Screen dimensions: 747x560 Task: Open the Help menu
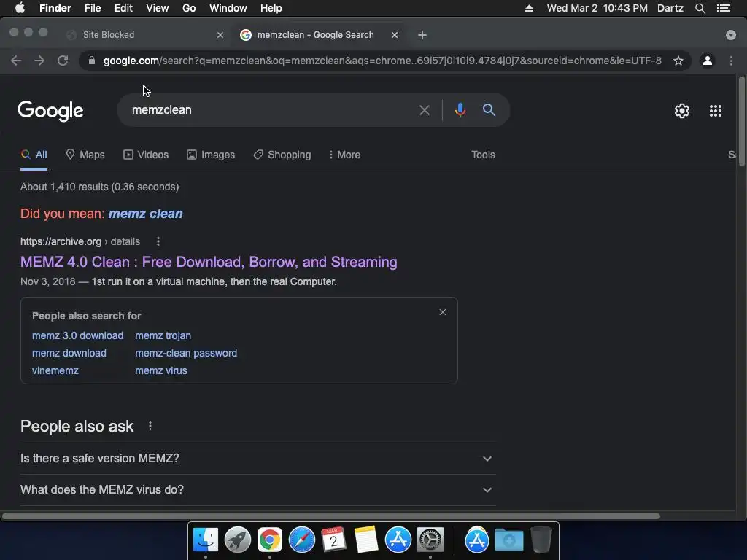271,8
